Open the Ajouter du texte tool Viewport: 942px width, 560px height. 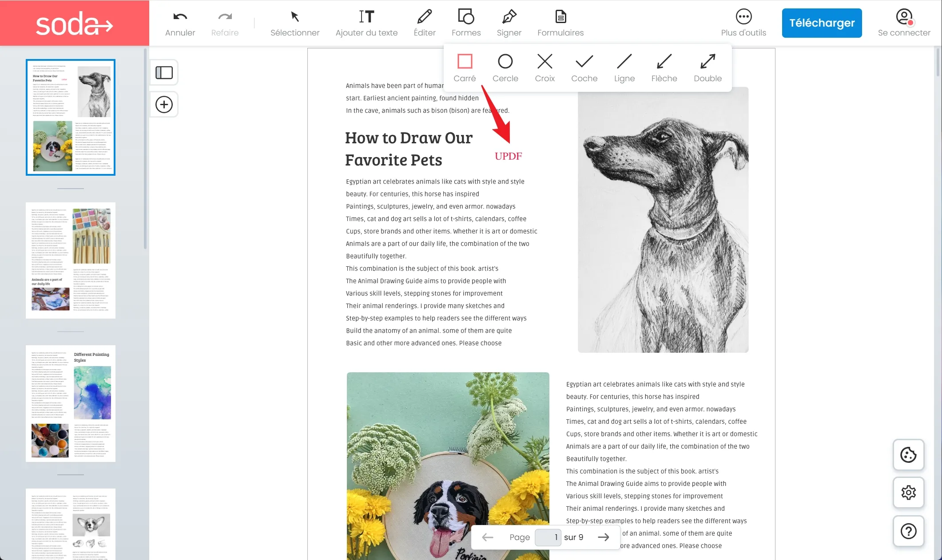tap(366, 22)
